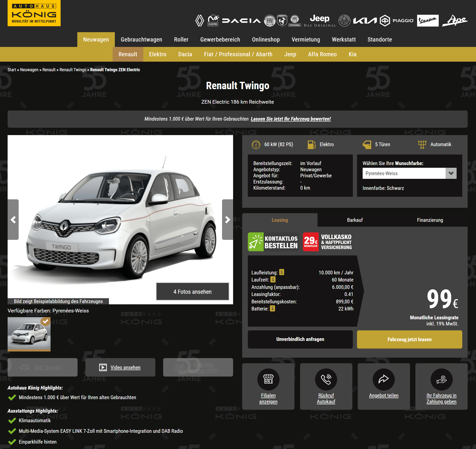Viewport: 476px width, 449px height.
Task: Open the Wunschfarbe dropdown arrow
Action: [x=451, y=173]
